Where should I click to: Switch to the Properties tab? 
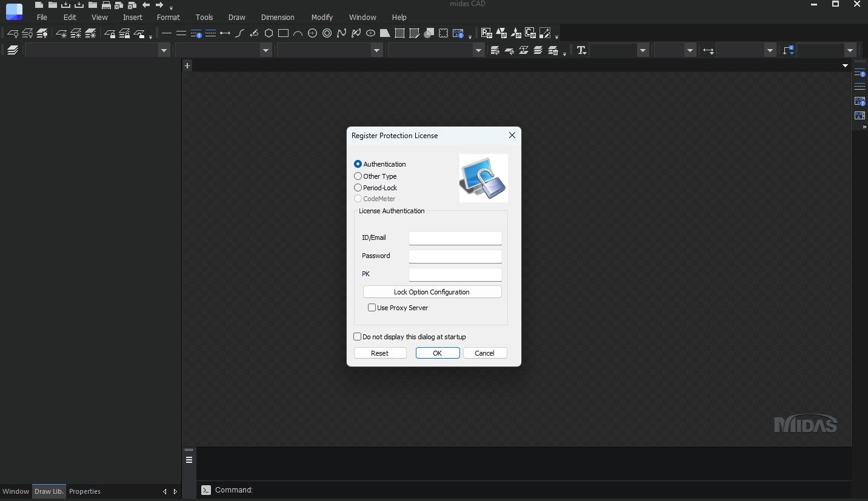(85, 491)
